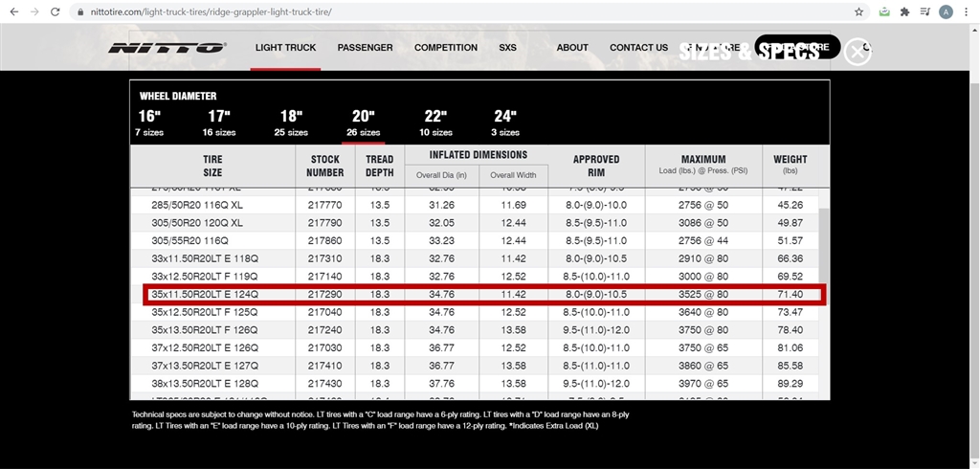
Task: Open the media control playlist icon
Action: pyautogui.click(x=925, y=11)
